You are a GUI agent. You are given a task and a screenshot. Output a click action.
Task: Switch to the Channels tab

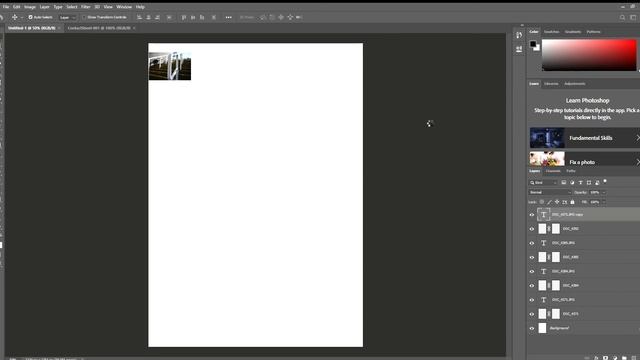(553, 171)
